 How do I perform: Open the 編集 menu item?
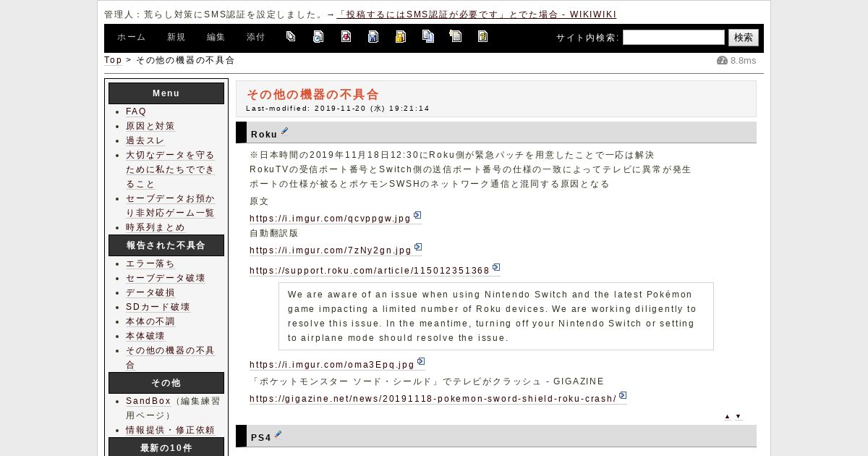pyautogui.click(x=216, y=37)
